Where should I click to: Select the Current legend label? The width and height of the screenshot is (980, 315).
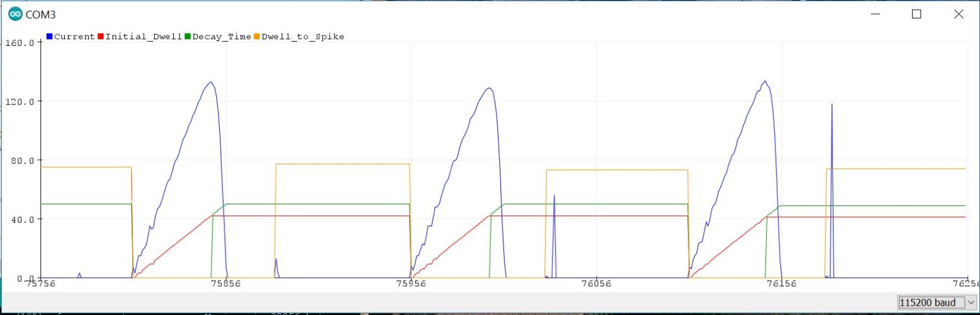pos(74,37)
